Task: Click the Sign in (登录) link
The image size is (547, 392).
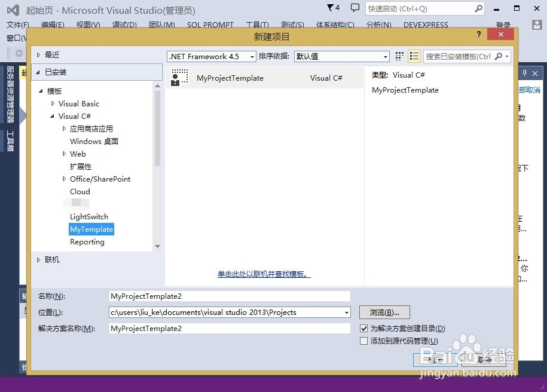Action: pyautogui.click(x=503, y=24)
